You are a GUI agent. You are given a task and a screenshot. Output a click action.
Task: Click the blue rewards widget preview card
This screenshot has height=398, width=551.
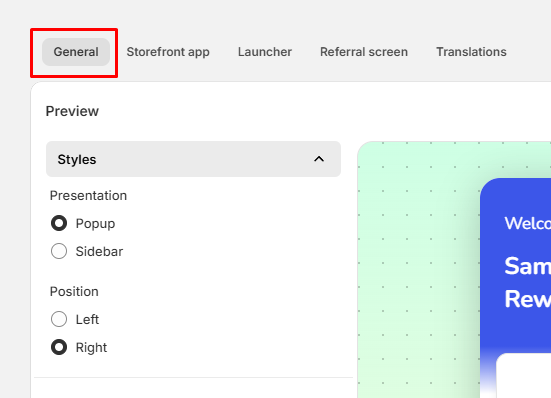point(516,288)
